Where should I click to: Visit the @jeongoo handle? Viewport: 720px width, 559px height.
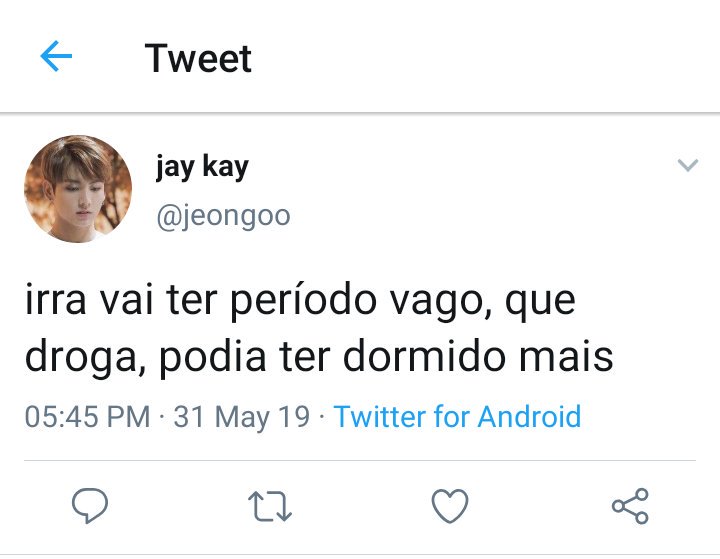tap(223, 216)
